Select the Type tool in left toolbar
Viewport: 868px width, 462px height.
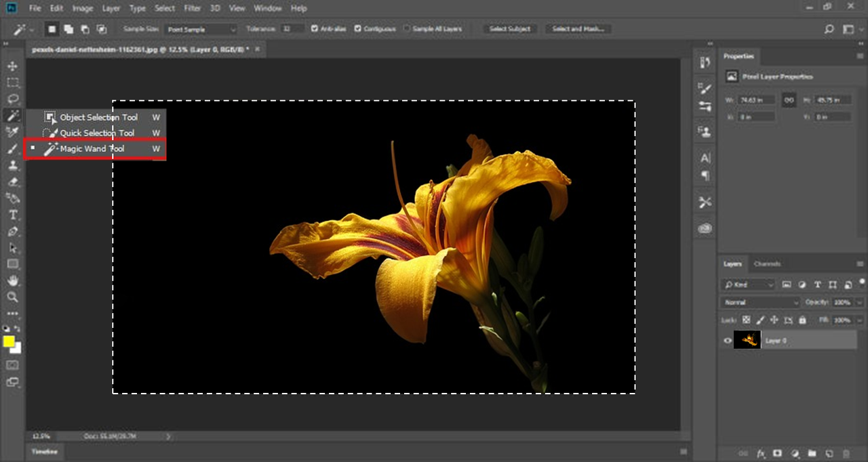[12, 215]
